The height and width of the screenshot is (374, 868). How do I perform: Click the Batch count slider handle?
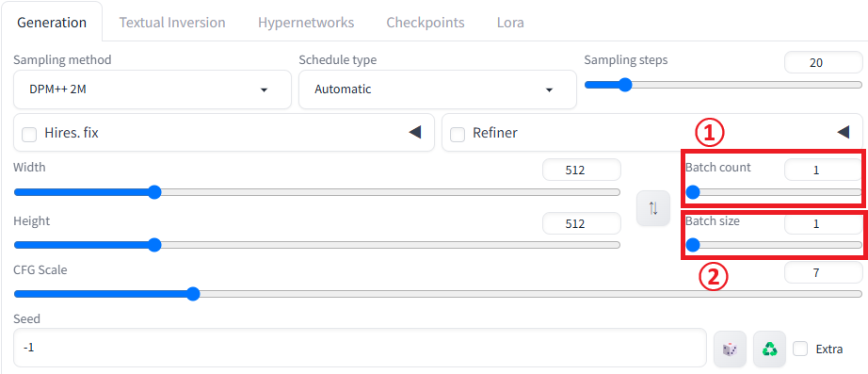(693, 192)
